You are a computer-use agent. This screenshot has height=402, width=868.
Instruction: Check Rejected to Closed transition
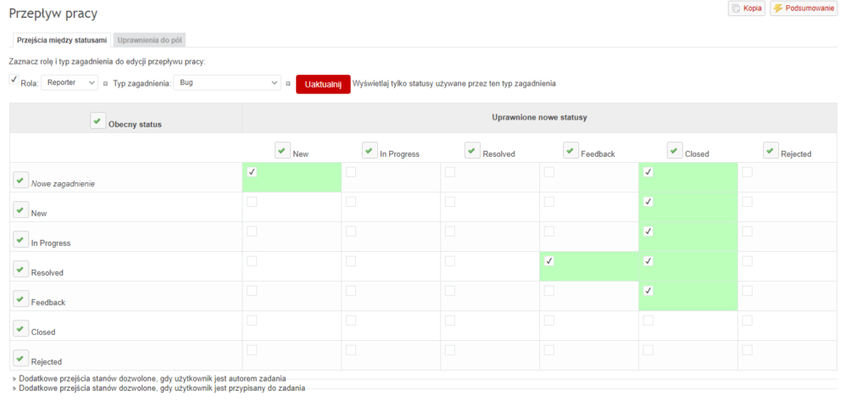pyautogui.click(x=648, y=350)
